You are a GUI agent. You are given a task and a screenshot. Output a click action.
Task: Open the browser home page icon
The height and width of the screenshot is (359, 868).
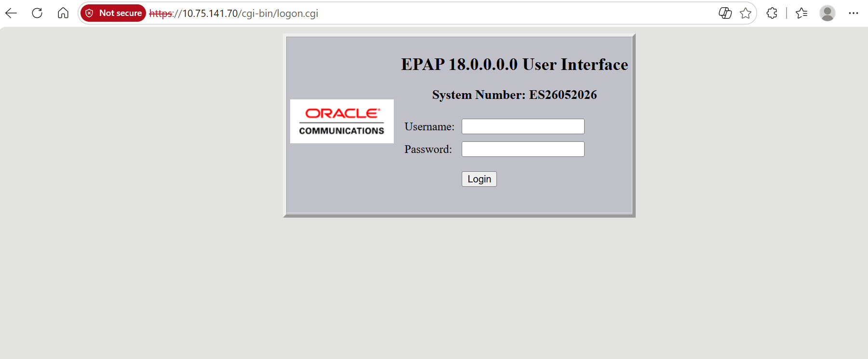tap(63, 13)
